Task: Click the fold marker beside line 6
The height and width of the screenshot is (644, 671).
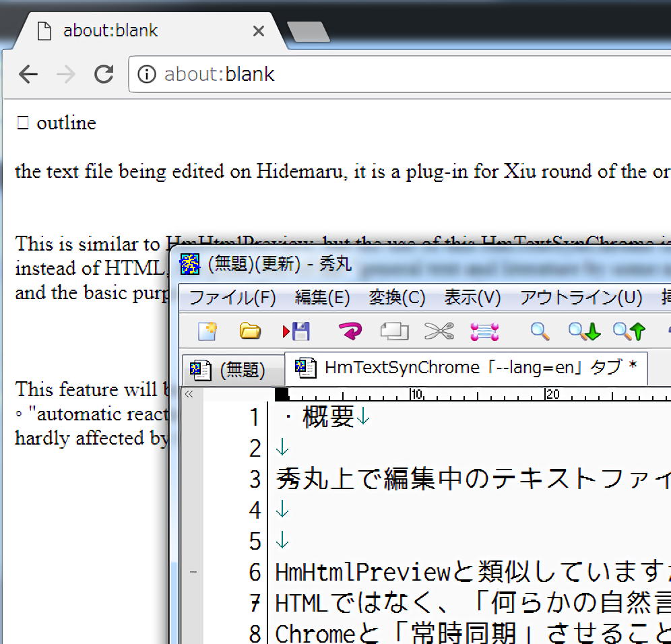Action: click(193, 572)
